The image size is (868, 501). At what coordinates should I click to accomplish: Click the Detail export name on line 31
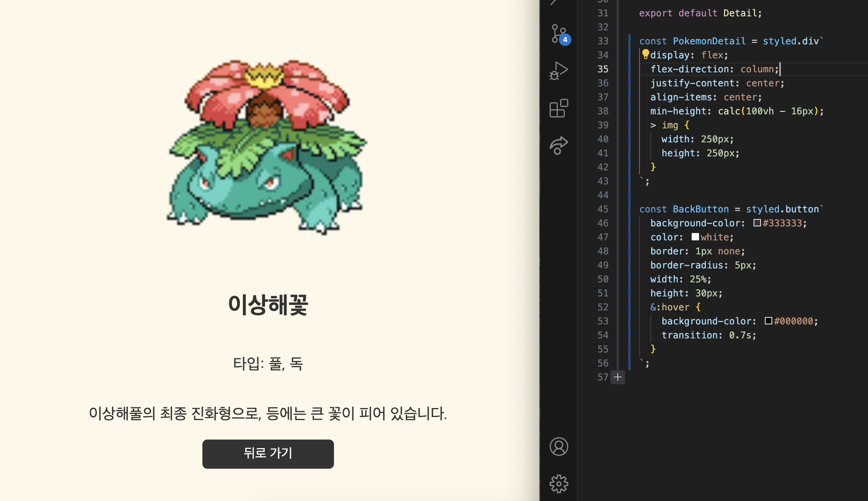740,13
